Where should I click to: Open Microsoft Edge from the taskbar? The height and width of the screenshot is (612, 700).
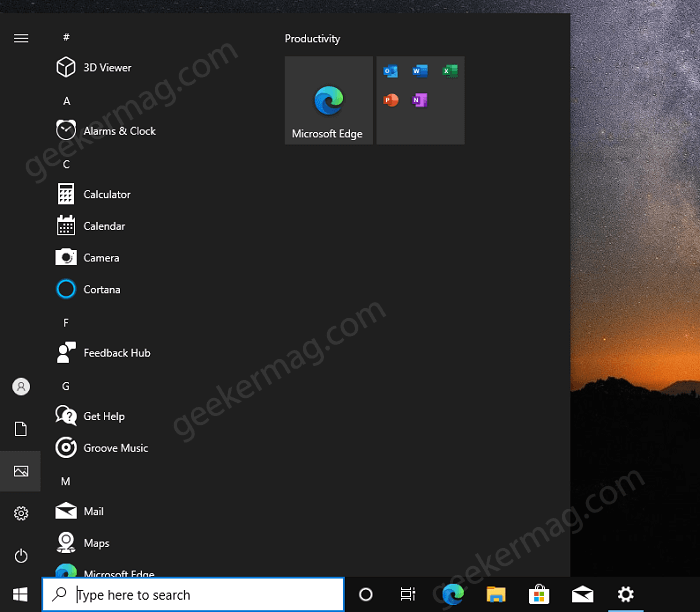pos(453,594)
